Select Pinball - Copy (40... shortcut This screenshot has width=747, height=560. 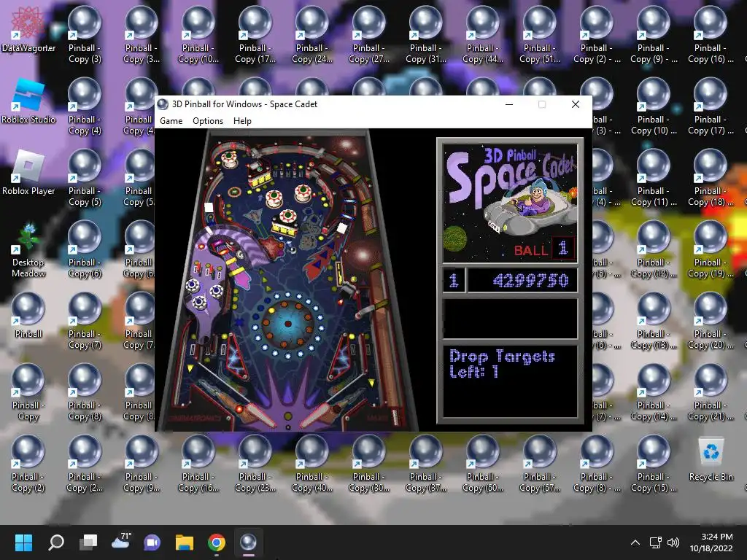pyautogui.click(x=312, y=463)
